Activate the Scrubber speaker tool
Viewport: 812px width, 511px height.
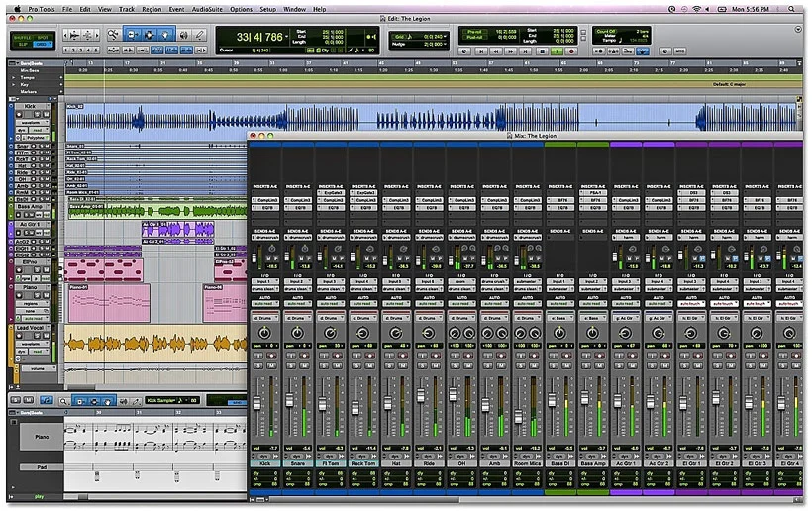(x=183, y=35)
